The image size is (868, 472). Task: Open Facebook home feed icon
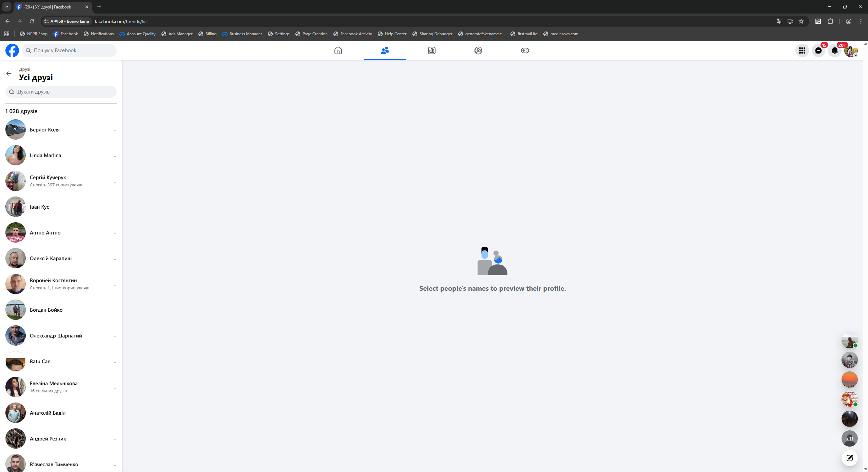[x=338, y=50]
